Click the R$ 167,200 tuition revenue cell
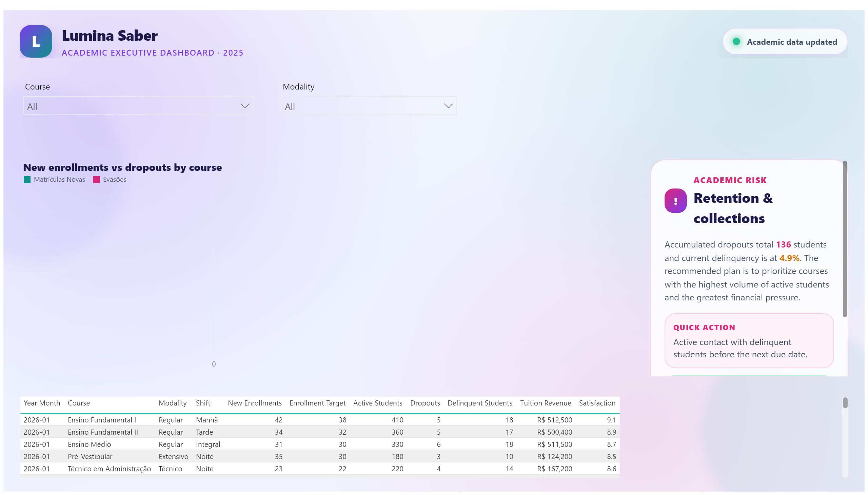The width and height of the screenshot is (868, 495). click(x=554, y=469)
